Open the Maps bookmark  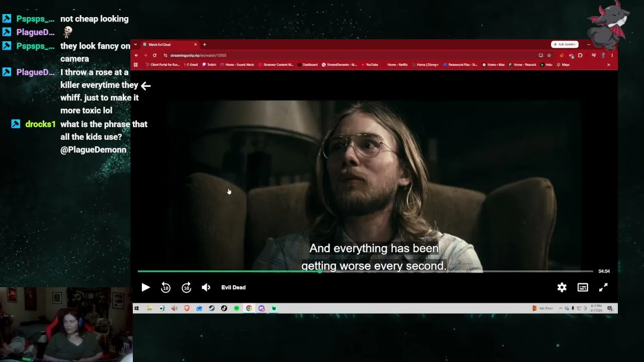(x=563, y=65)
